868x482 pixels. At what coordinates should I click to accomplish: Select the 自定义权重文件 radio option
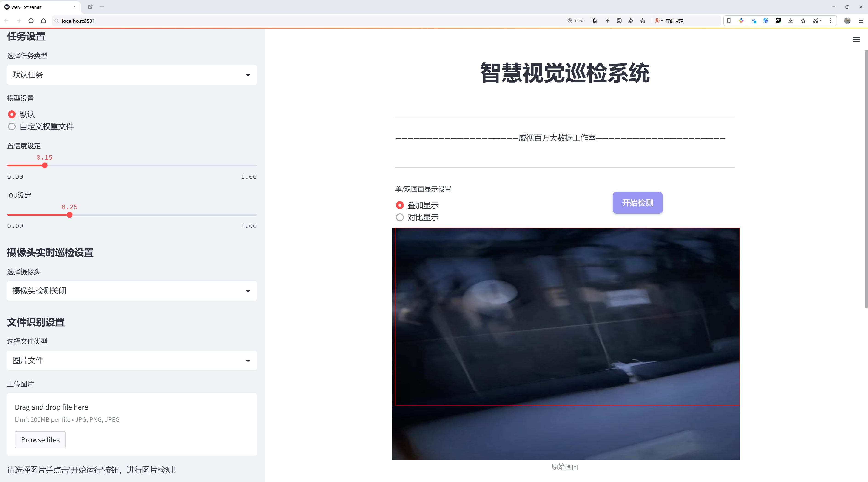pos(12,127)
